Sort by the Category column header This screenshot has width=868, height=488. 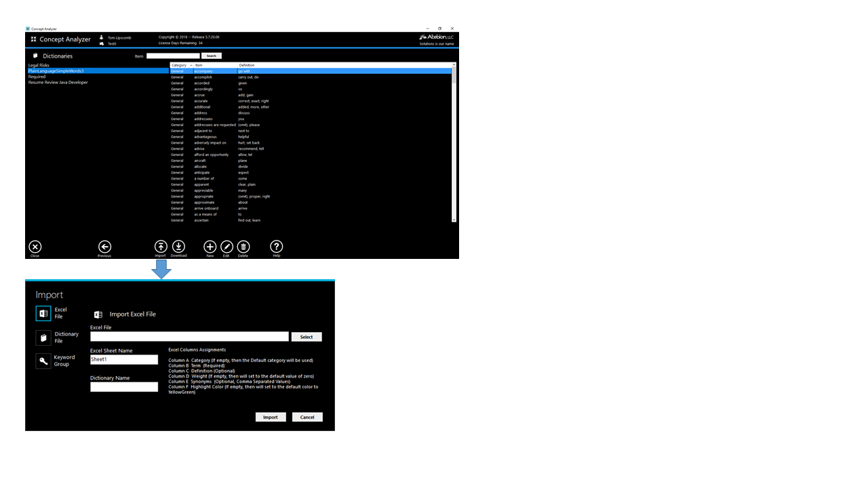click(x=182, y=65)
